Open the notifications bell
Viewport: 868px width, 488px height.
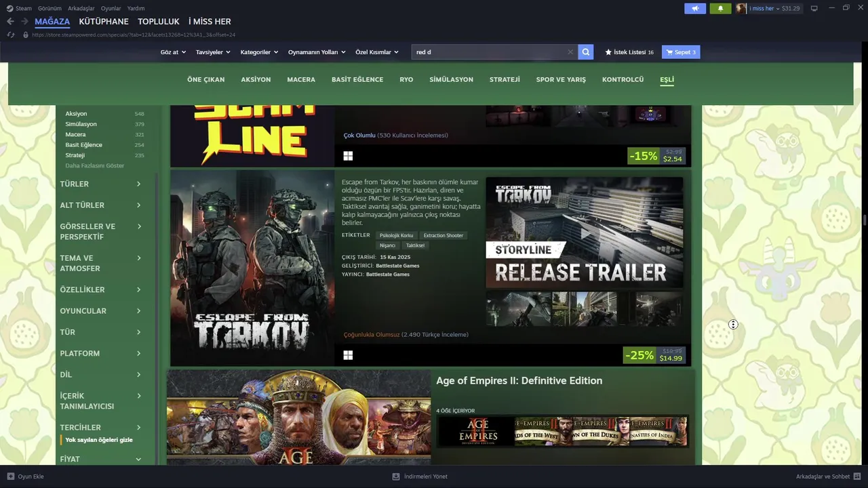click(x=720, y=8)
